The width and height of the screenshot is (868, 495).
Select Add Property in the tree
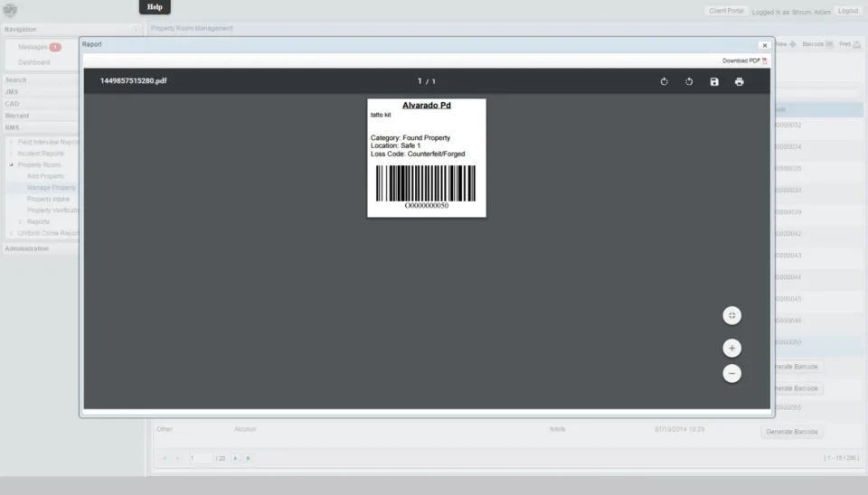coord(45,176)
